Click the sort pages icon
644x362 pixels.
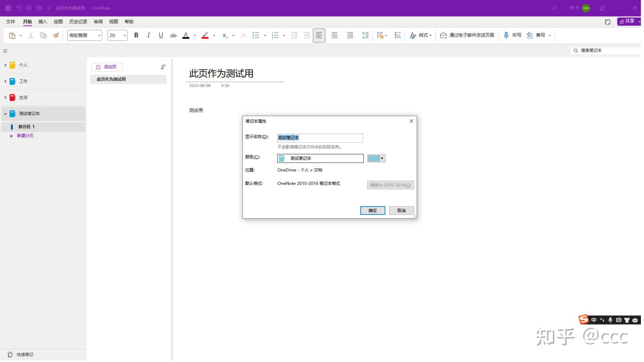tap(163, 67)
